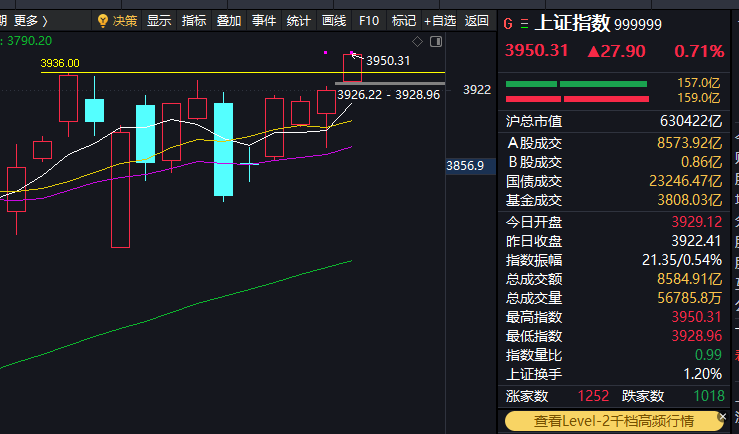Click the 返回 button
This screenshot has height=434, width=739.
pos(476,21)
